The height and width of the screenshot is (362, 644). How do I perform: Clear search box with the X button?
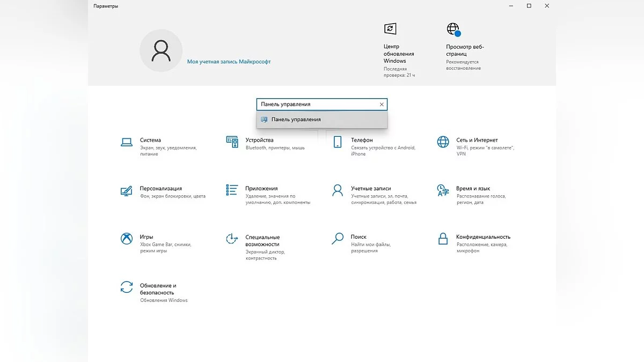coord(382,105)
